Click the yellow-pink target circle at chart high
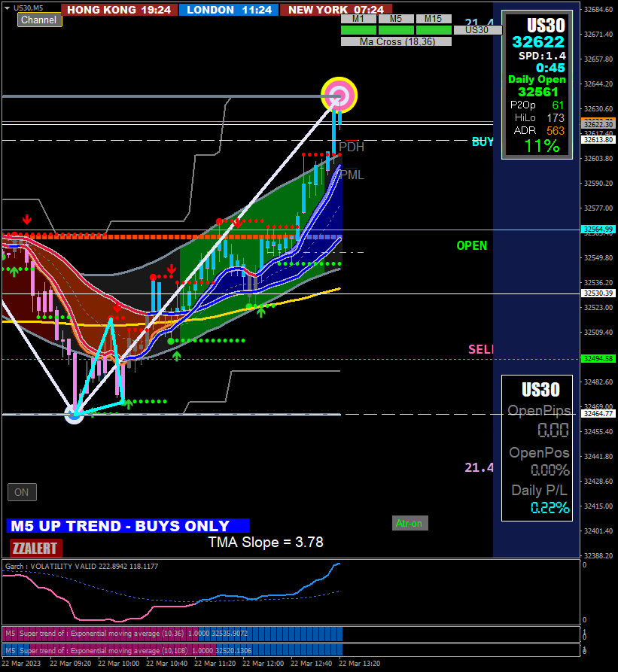Viewport: 618px width, 672px height. click(x=339, y=95)
